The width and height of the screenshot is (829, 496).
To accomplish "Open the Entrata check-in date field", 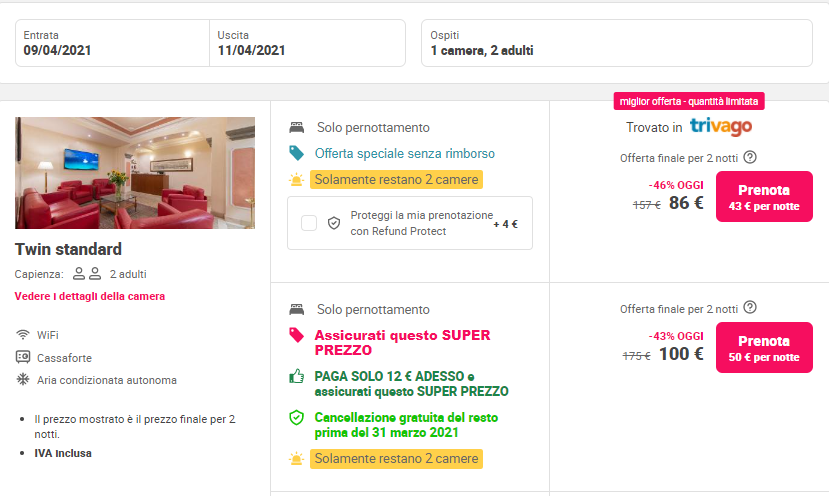I will click(x=112, y=43).
